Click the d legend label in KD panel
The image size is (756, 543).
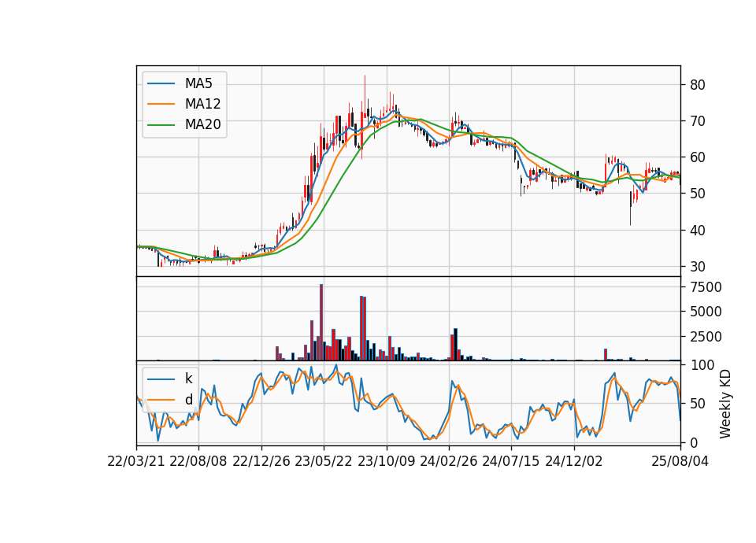[188, 400]
